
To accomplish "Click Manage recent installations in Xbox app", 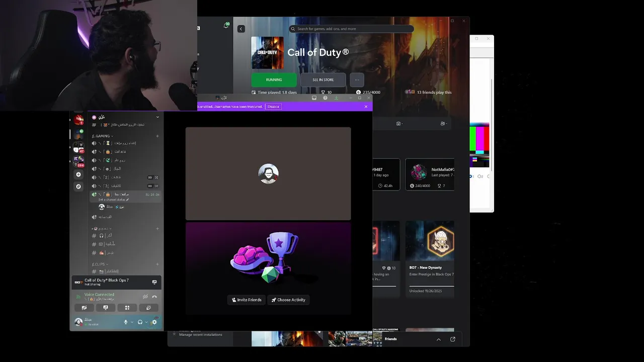I will (x=200, y=335).
